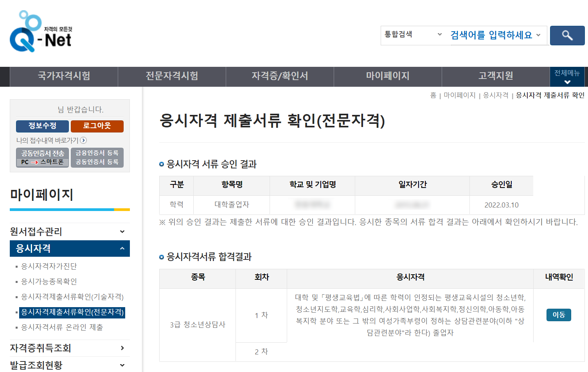Image resolution: width=588 pixels, height=372 pixels.
Task: Expand the 원서접수관리 sidebar section
Action: click(70, 232)
